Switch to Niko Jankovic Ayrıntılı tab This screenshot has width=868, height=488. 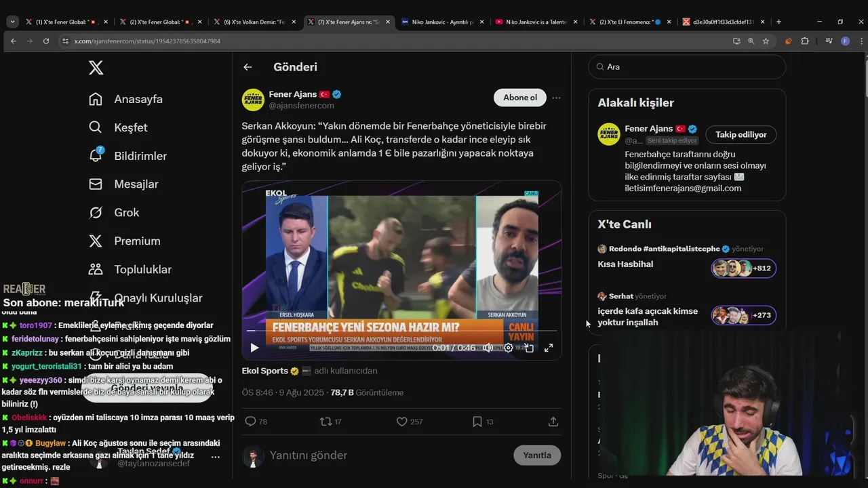[442, 22]
